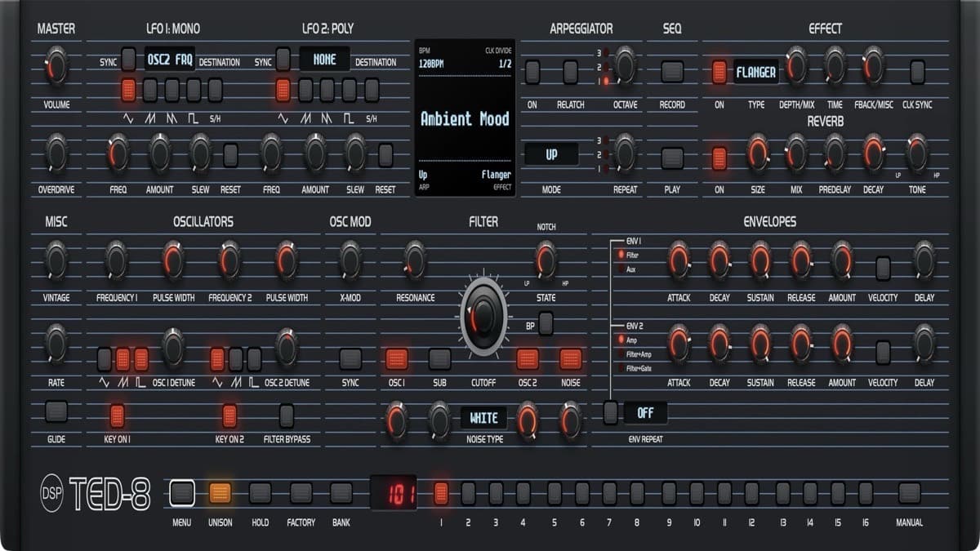Load preset slot 5
980x551 pixels.
click(554, 493)
